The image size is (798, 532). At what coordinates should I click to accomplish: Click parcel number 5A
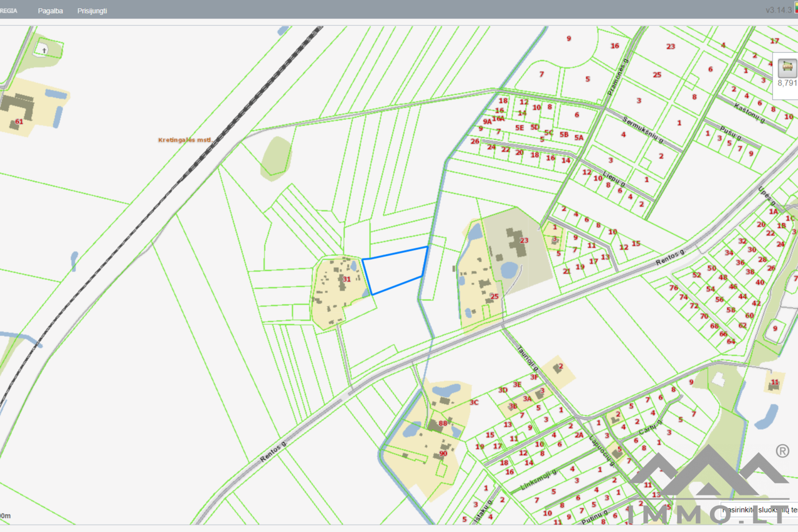click(x=579, y=138)
